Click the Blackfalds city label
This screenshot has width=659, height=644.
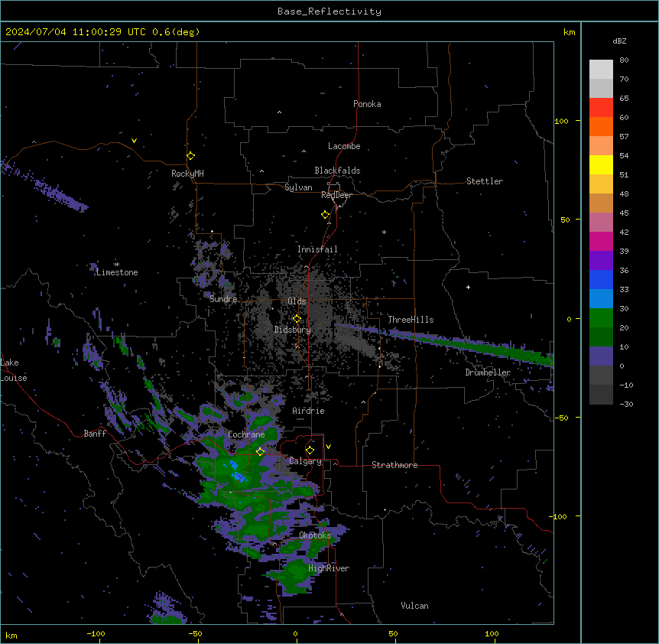coord(337,171)
